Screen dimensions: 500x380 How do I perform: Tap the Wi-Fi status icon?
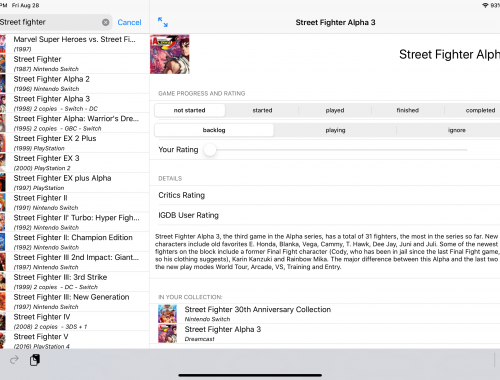[485, 5]
